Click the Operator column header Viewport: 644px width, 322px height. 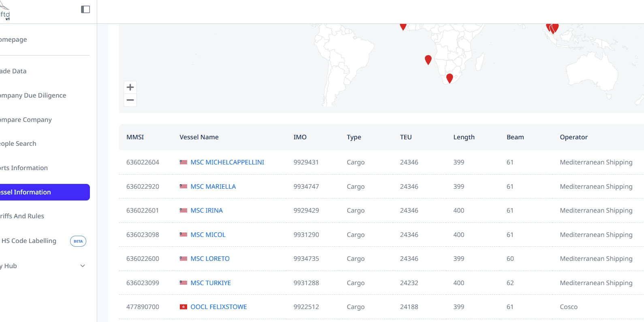tap(574, 137)
